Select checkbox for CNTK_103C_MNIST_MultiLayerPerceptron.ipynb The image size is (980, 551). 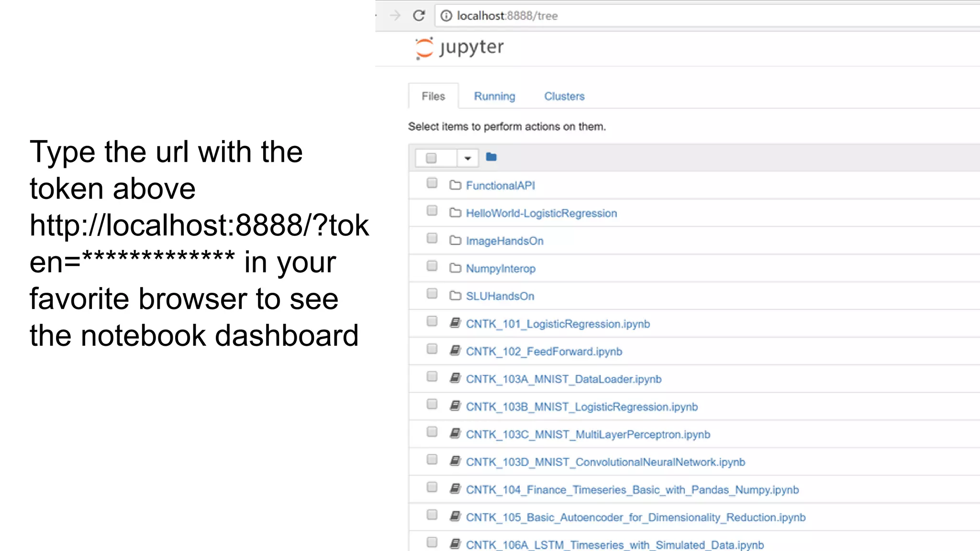point(432,432)
